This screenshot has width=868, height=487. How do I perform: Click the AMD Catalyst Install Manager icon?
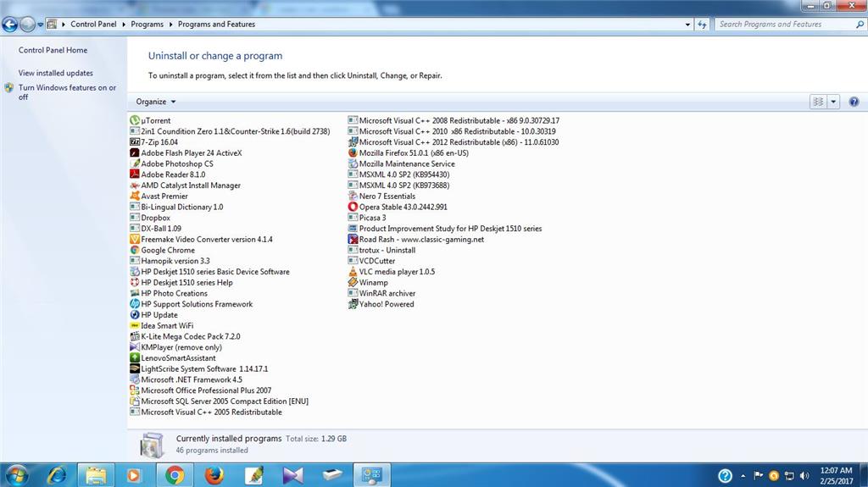[135, 185]
